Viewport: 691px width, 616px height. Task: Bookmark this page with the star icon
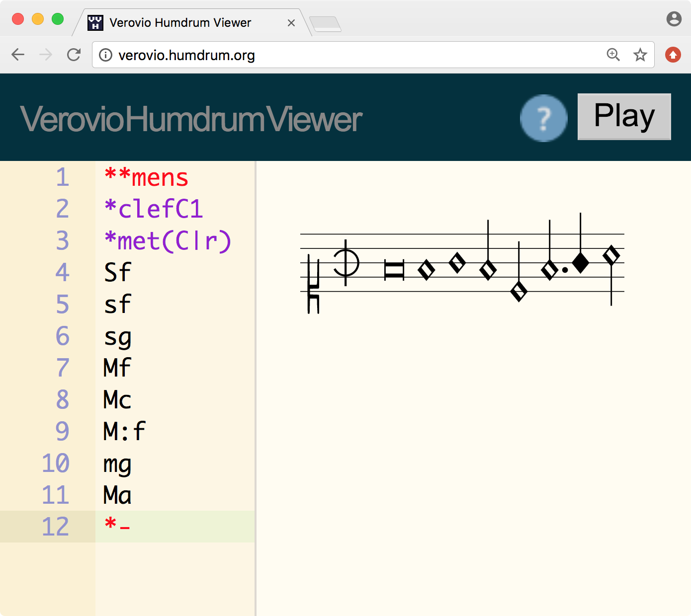[640, 55]
